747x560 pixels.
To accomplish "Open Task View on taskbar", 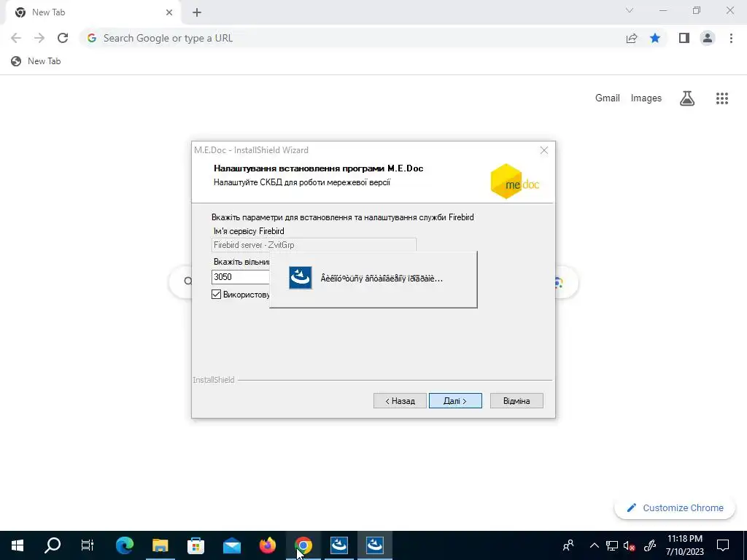I will point(88,545).
